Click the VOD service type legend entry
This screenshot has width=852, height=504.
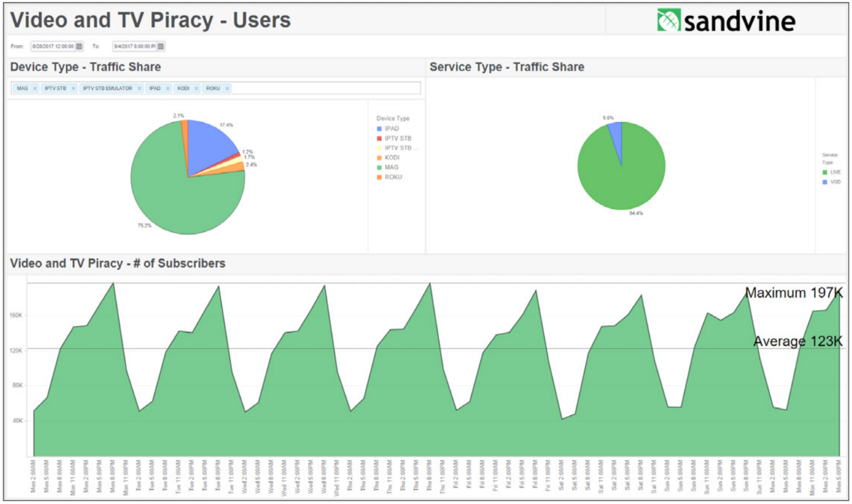click(831, 182)
